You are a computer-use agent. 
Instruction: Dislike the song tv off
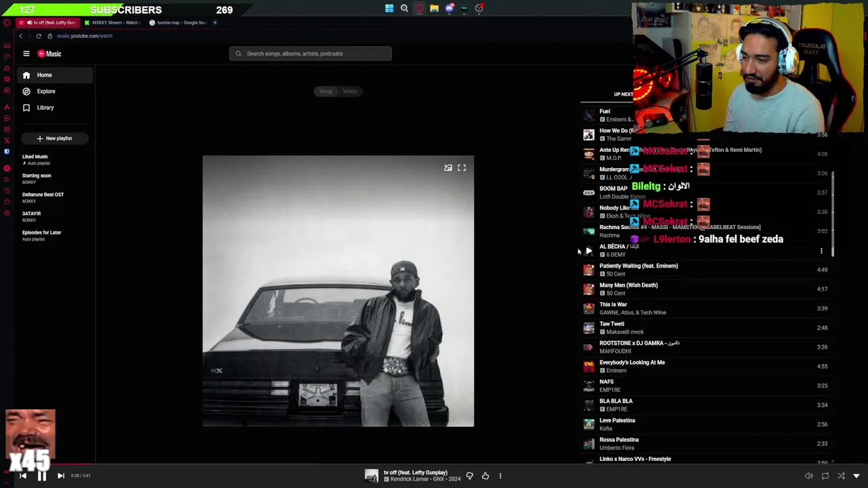[469, 476]
